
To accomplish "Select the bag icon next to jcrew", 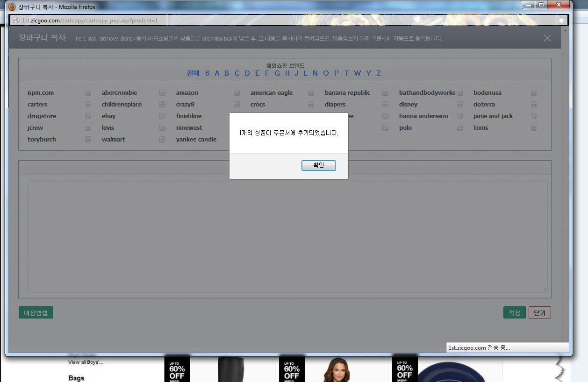I will [x=88, y=127].
